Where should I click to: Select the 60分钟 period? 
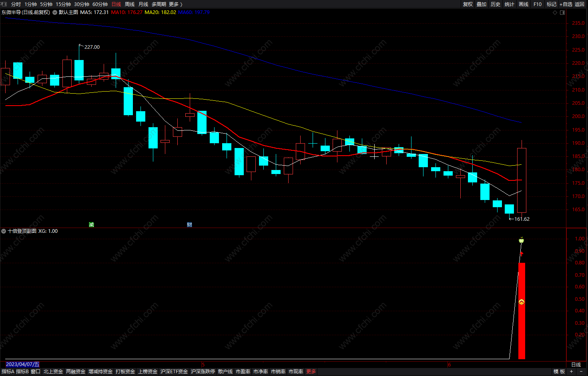[x=100, y=4]
